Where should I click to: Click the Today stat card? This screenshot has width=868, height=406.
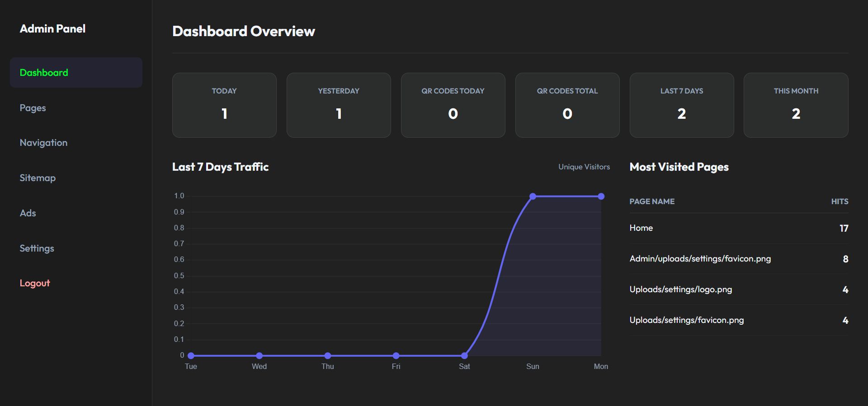point(224,105)
